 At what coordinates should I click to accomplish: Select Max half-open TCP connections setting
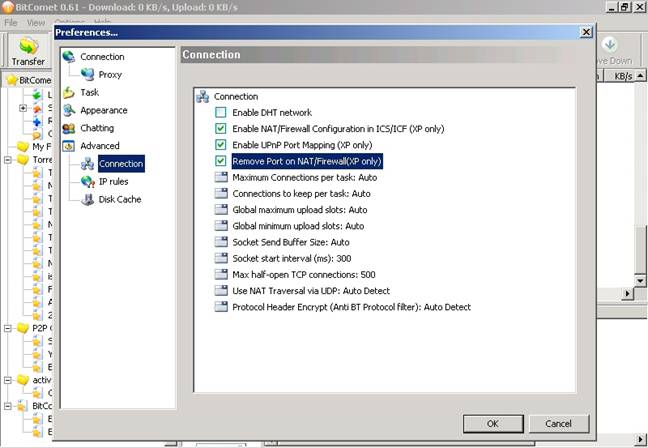305,274
